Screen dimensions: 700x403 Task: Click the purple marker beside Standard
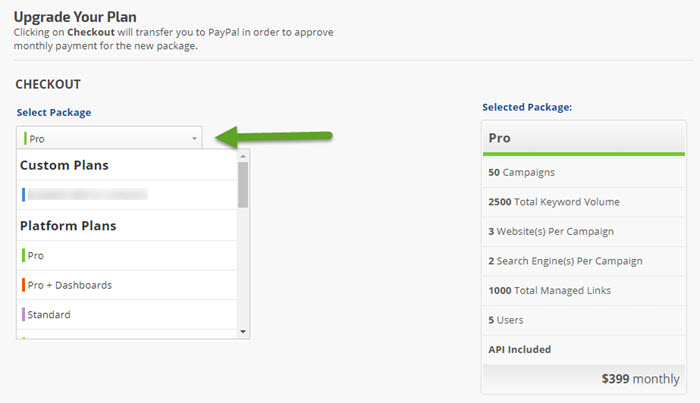(x=23, y=315)
